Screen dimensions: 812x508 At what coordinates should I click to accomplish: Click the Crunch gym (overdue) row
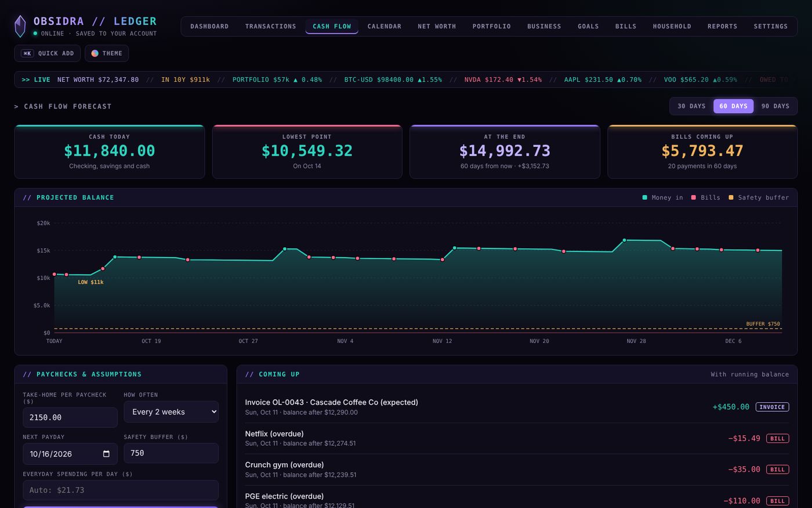[x=517, y=470]
